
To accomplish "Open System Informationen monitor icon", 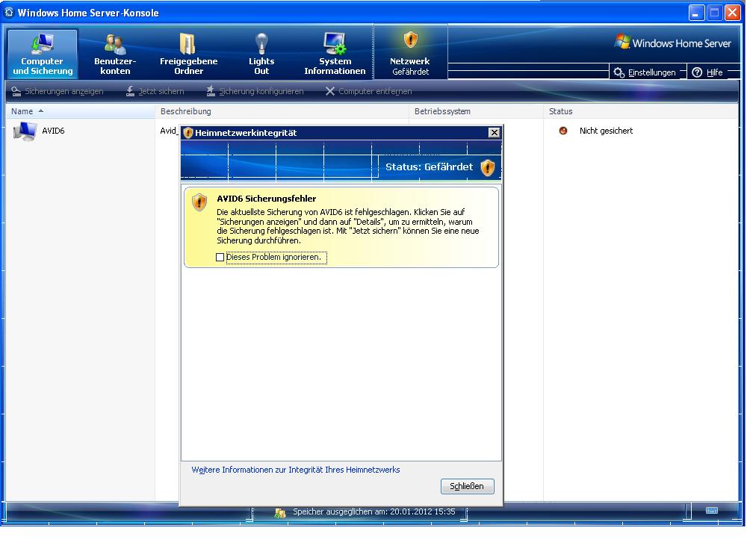I will click(335, 43).
